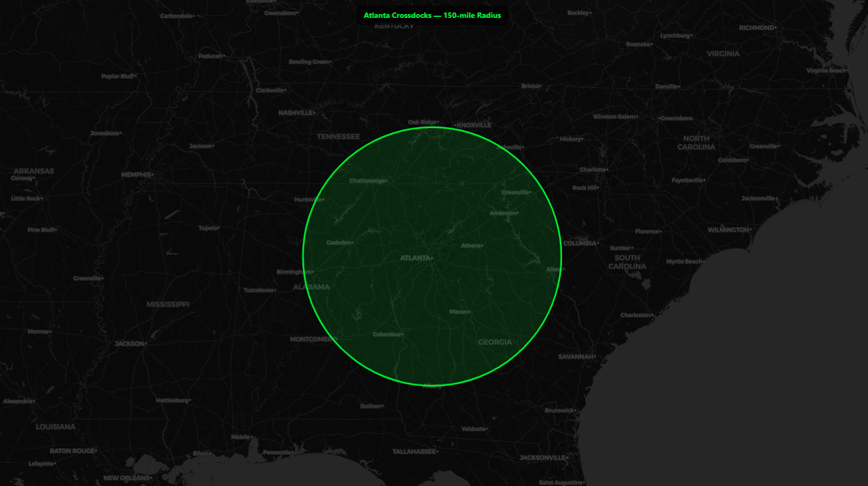Click the Macon city label
The image size is (868, 486).
(x=458, y=312)
